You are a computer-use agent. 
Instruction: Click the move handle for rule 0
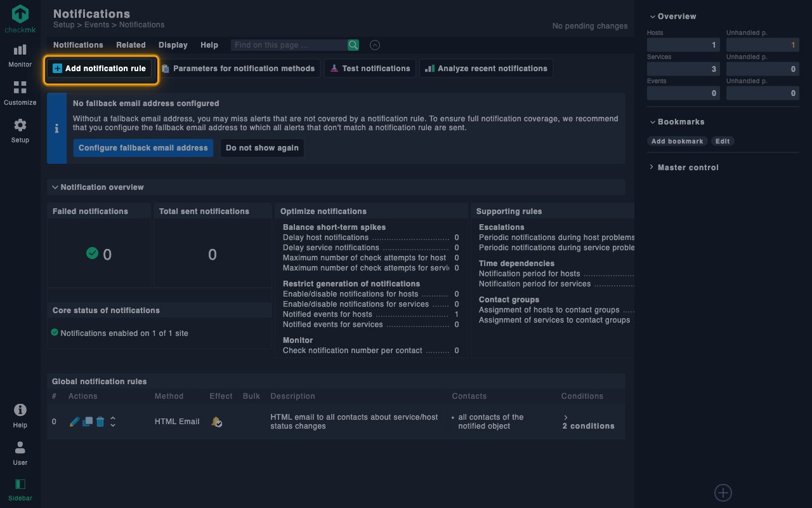113,422
